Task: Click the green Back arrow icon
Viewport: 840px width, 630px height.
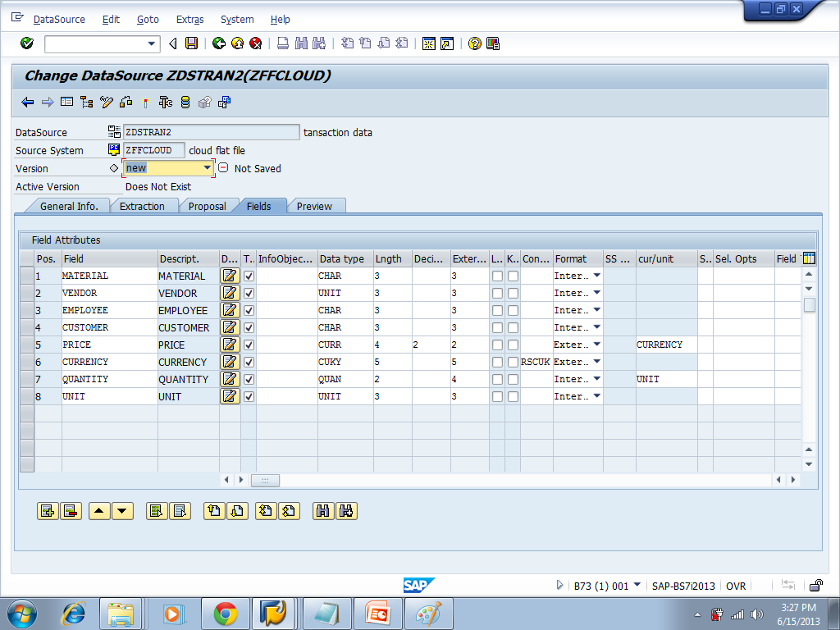Action: pyautogui.click(x=218, y=43)
